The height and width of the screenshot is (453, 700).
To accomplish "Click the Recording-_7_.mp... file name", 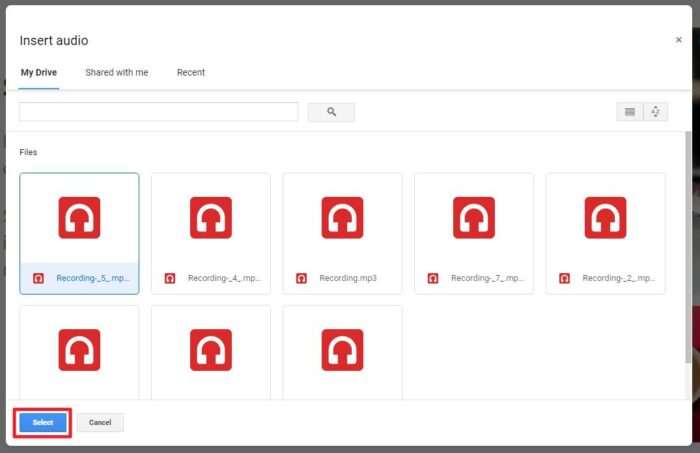I will (487, 278).
